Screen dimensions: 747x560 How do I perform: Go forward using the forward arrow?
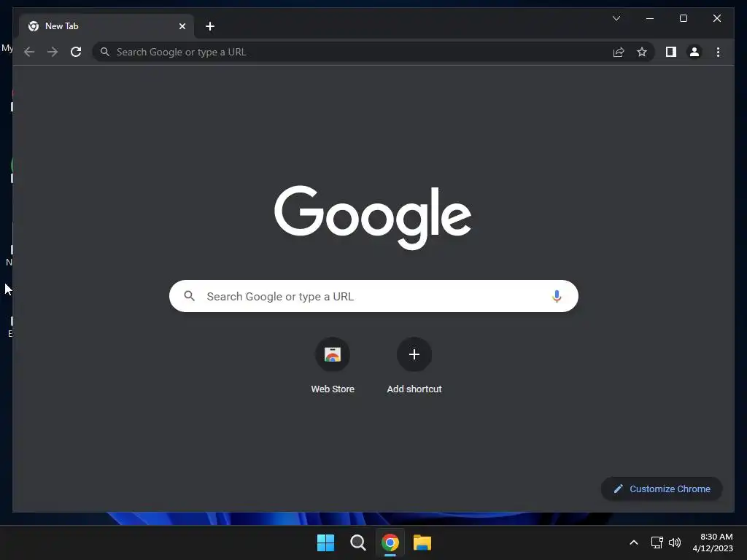53,52
